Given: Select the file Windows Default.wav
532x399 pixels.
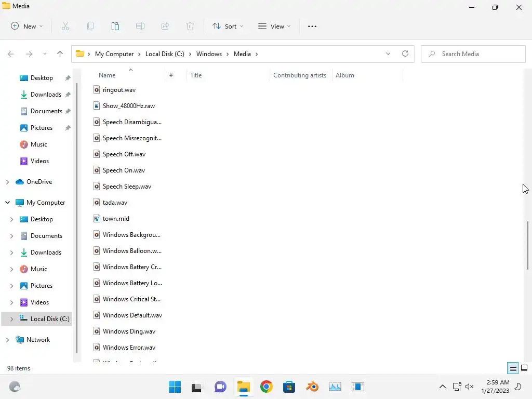Looking at the screenshot, I should (x=132, y=315).
